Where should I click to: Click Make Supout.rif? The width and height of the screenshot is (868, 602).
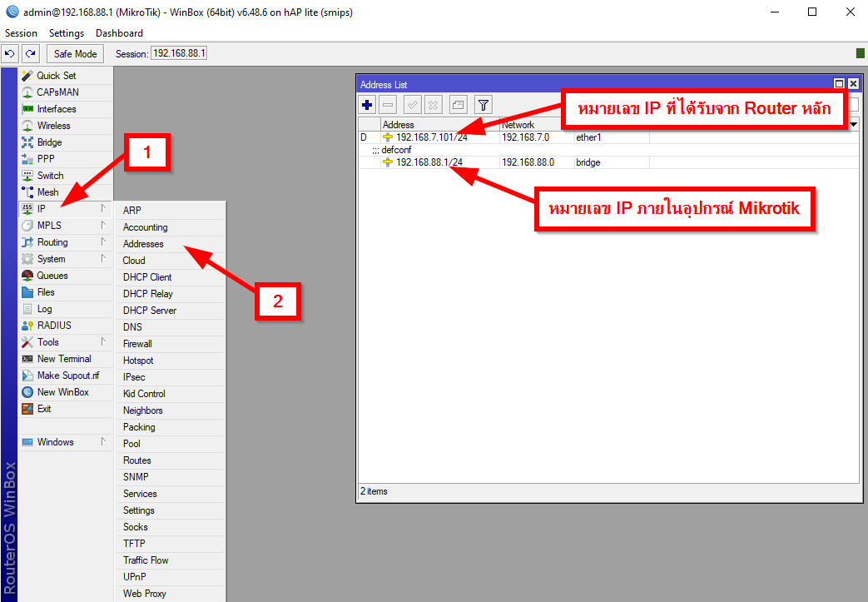(x=65, y=375)
